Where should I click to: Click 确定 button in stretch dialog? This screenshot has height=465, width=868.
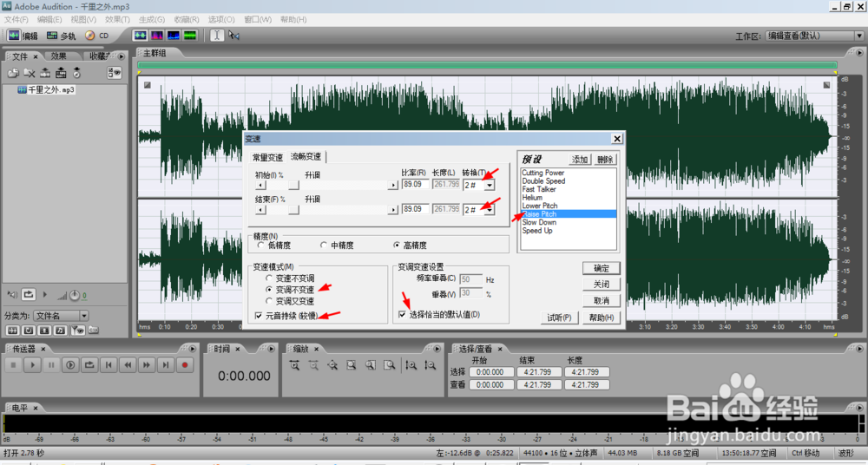602,268
